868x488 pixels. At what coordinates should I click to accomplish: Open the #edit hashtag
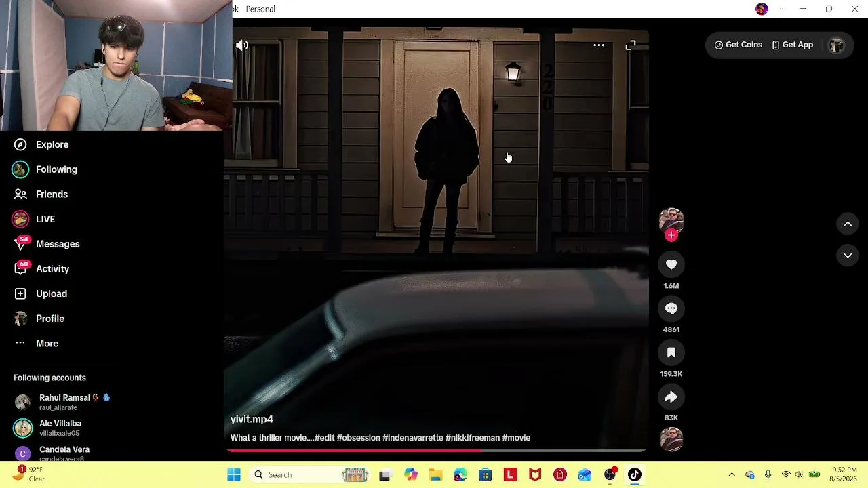click(x=325, y=438)
